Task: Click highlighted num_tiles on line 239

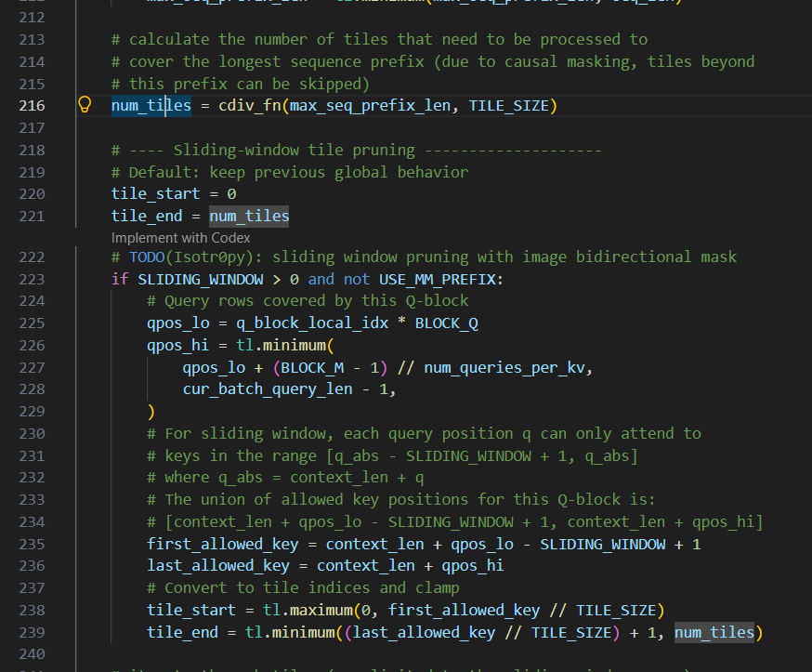Action: tap(714, 633)
